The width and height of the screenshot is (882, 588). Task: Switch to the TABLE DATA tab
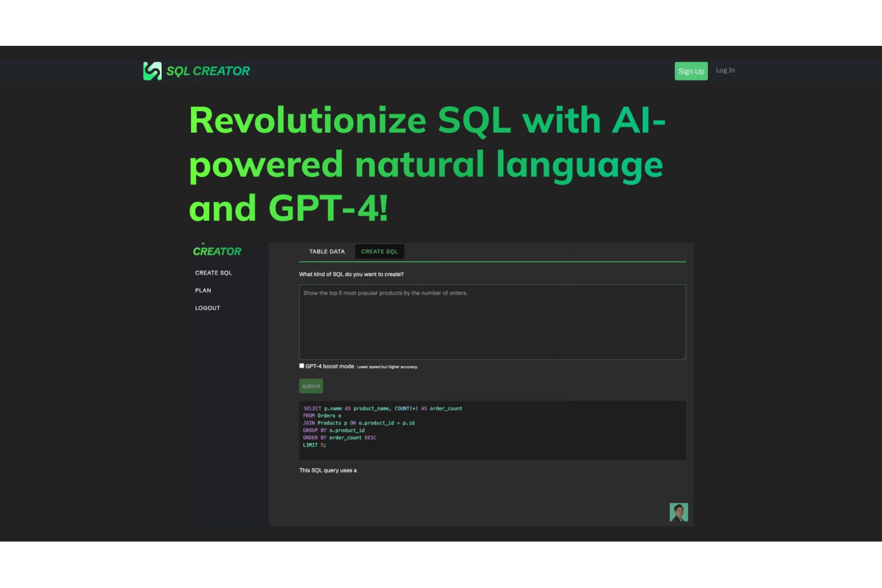327,252
